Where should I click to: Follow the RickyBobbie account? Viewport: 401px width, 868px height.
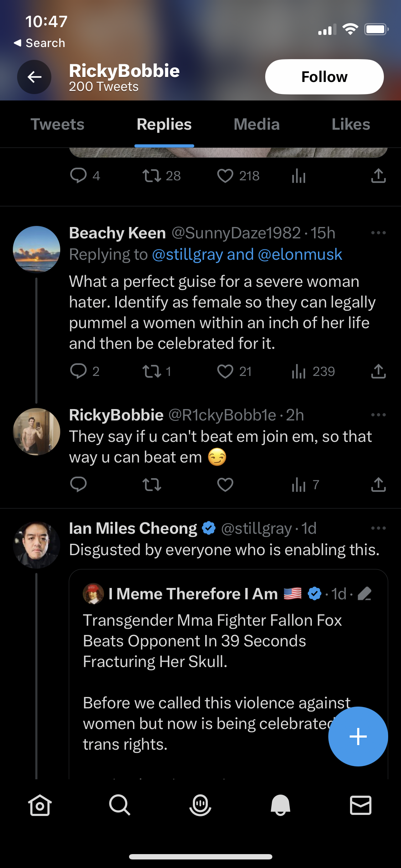point(324,77)
